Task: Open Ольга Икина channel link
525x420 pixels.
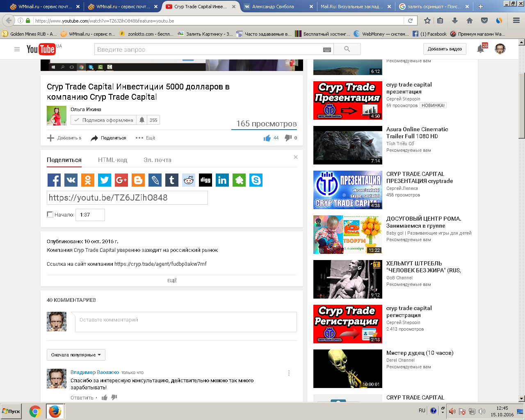Action: (86, 110)
